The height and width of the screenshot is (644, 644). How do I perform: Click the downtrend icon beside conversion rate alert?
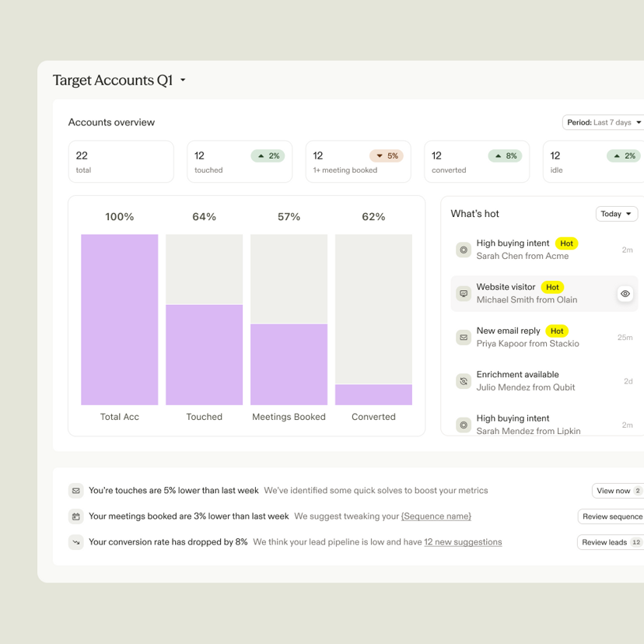coord(76,542)
